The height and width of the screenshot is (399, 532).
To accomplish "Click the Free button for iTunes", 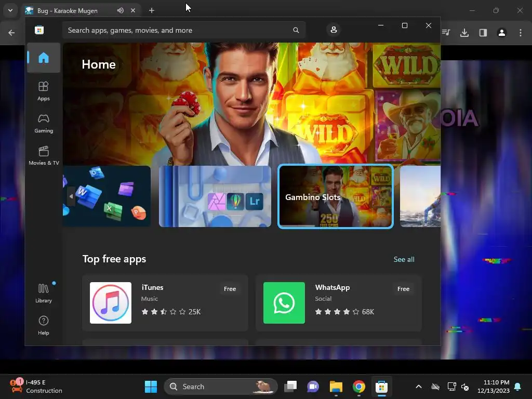I will click(230, 289).
